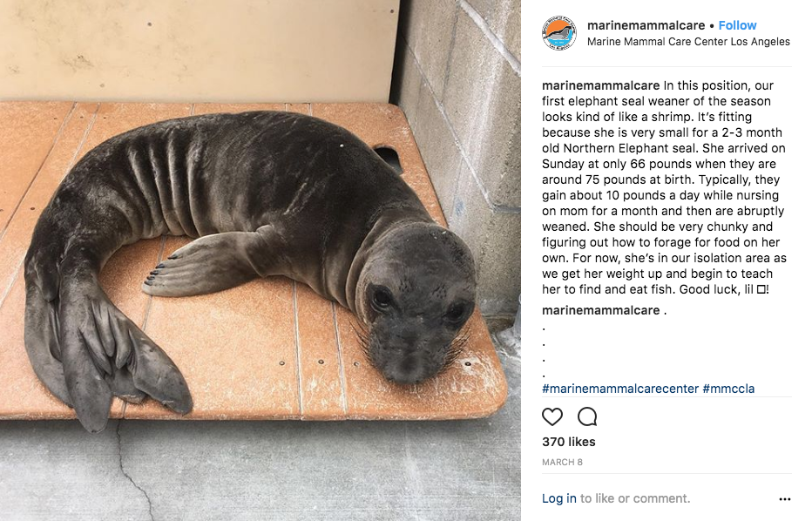
Task: Open the three-dots more options menu
Action: tap(784, 499)
